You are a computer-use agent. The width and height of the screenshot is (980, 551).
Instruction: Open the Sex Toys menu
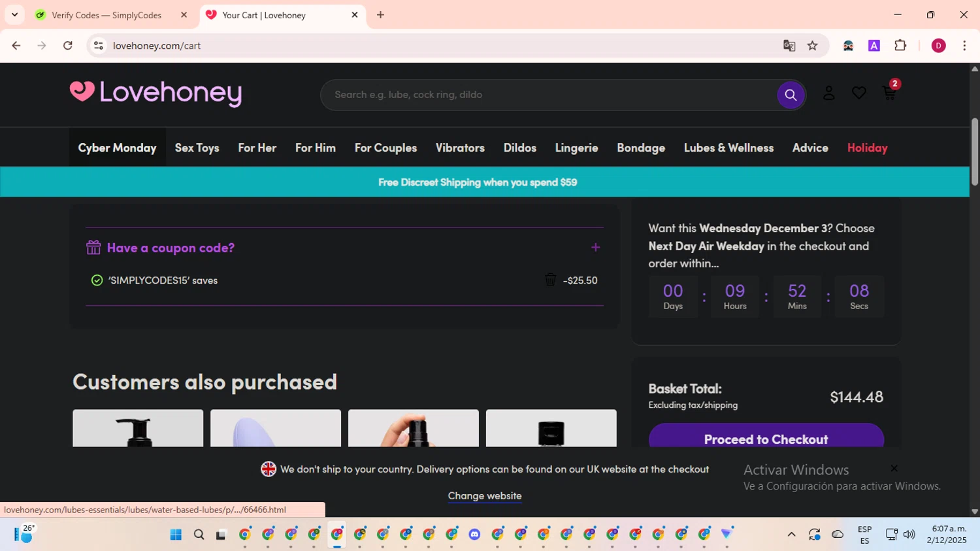(x=197, y=148)
